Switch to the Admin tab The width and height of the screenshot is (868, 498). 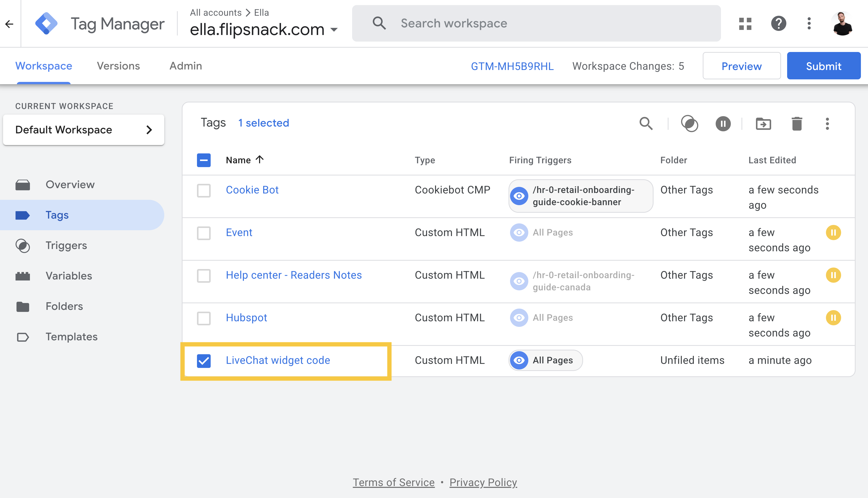click(186, 66)
